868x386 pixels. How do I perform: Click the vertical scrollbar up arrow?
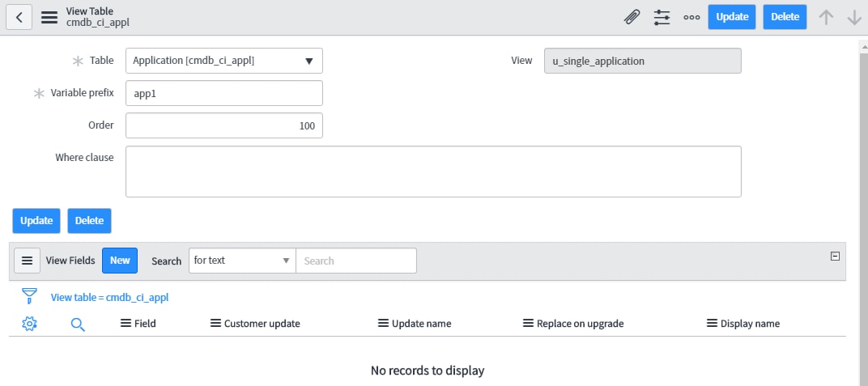[864, 46]
